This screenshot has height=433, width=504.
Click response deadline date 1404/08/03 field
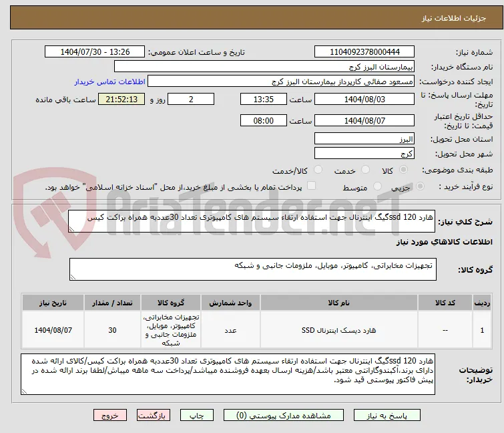pyautogui.click(x=364, y=99)
